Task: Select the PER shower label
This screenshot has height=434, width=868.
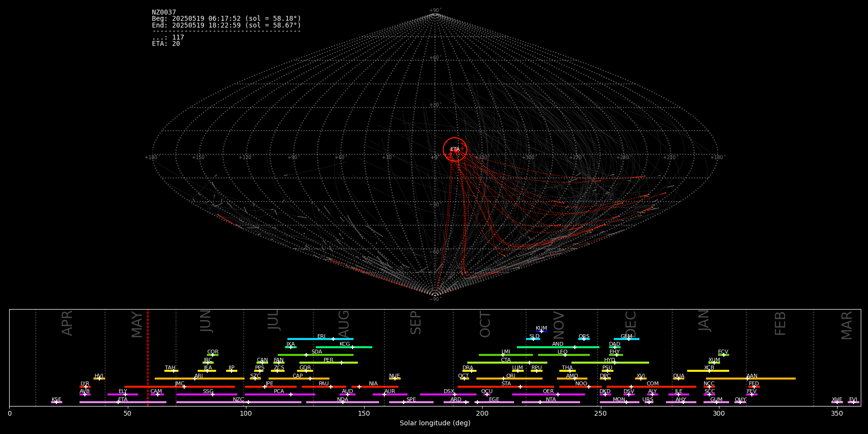Action: [328, 360]
